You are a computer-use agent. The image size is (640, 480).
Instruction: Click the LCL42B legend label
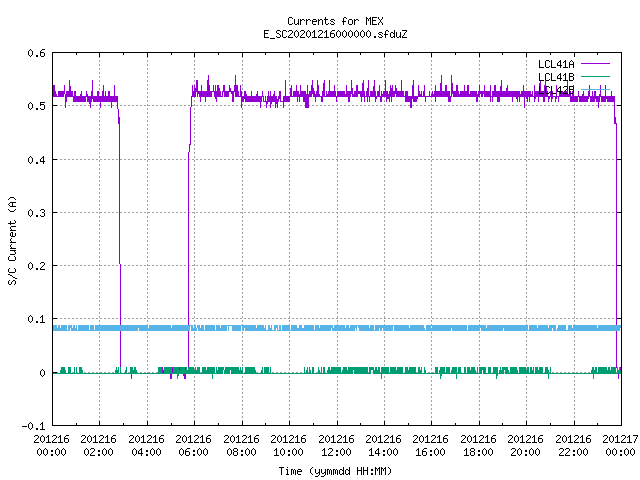click(x=556, y=90)
